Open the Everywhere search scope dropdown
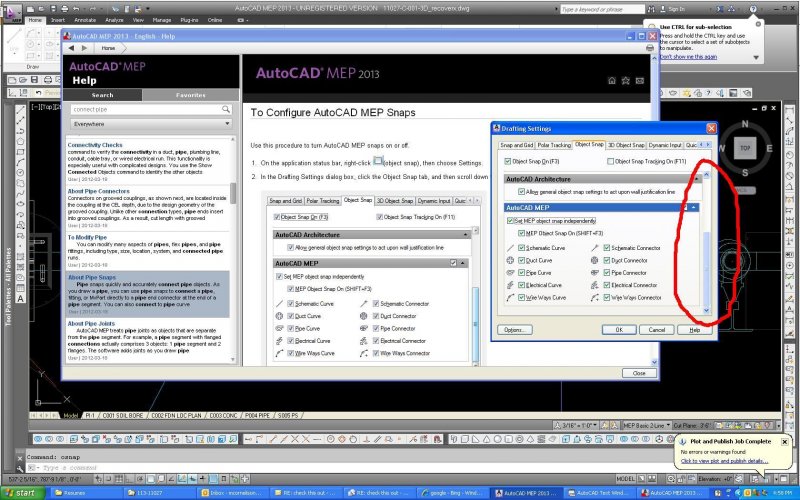The image size is (800, 500). pos(151,124)
